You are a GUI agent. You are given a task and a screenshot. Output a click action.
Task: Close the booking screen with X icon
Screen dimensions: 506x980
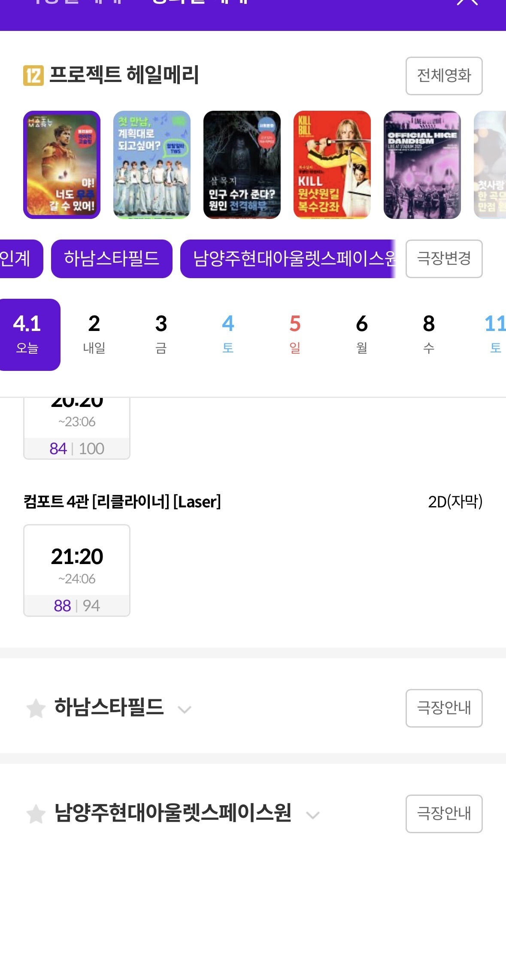click(x=467, y=3)
